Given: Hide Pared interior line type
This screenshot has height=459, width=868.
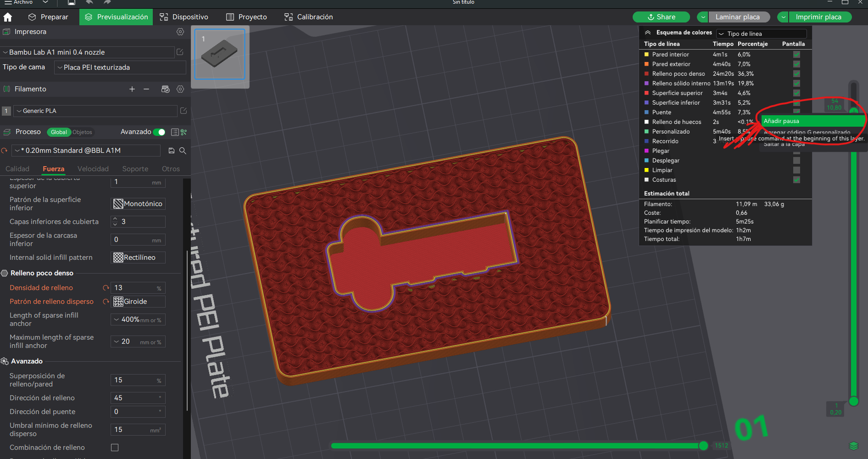Looking at the screenshot, I should (x=796, y=54).
